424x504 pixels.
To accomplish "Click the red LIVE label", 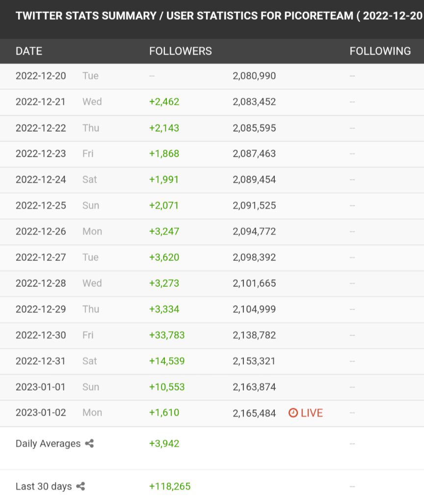I will pos(312,413).
